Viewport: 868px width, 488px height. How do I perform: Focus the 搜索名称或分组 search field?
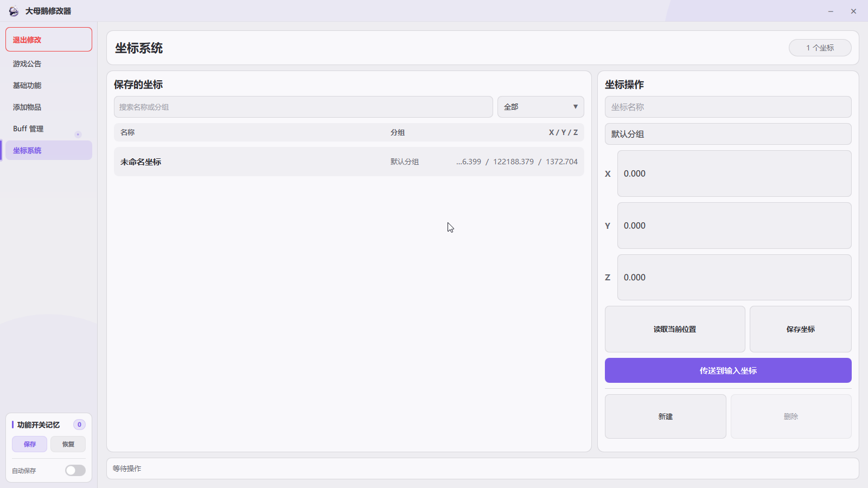(x=303, y=107)
